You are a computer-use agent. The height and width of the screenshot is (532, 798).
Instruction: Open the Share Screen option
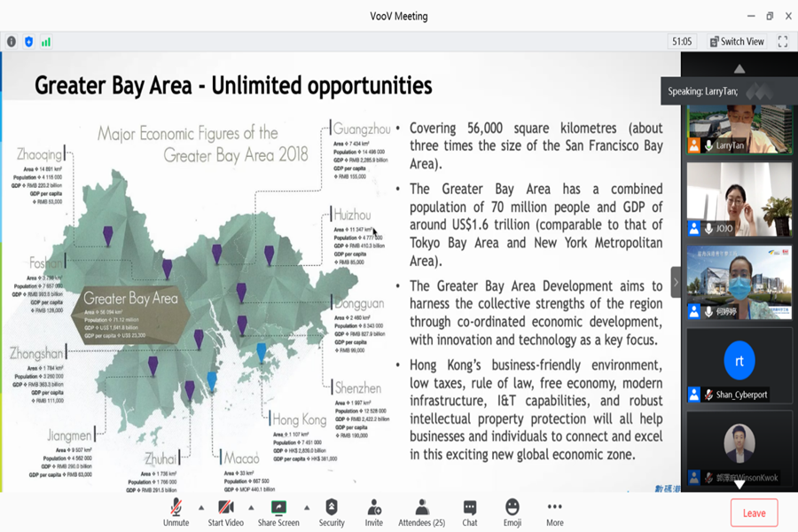(278, 512)
